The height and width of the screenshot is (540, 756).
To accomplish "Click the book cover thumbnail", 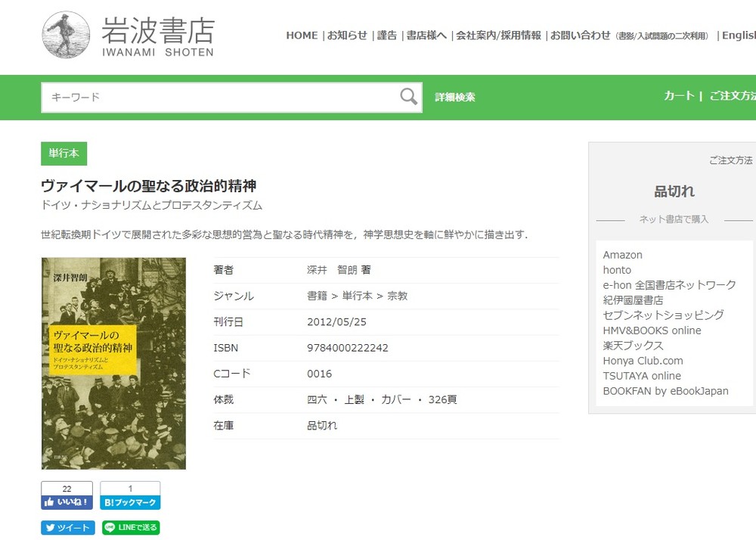I will pos(113,364).
